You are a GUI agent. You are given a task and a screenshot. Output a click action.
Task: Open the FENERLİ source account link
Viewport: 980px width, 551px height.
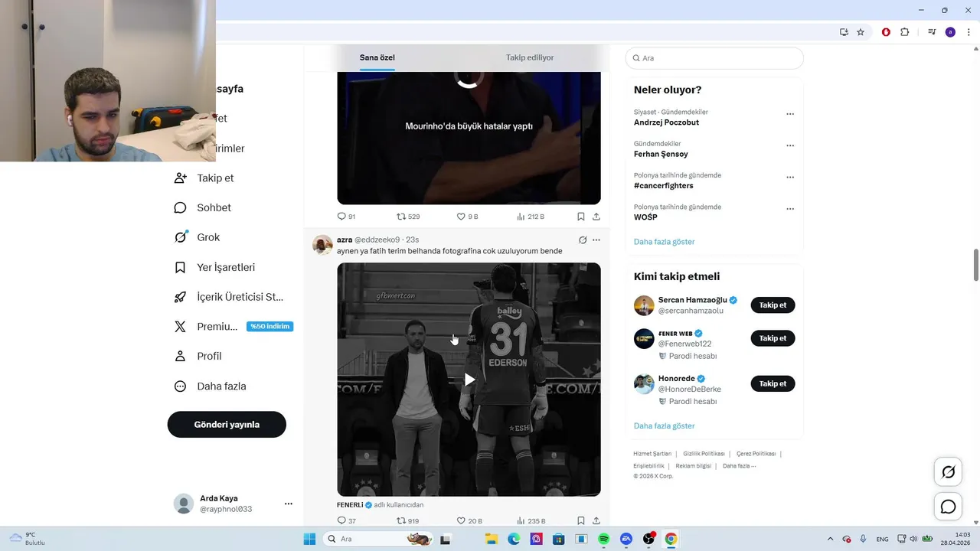click(354, 505)
